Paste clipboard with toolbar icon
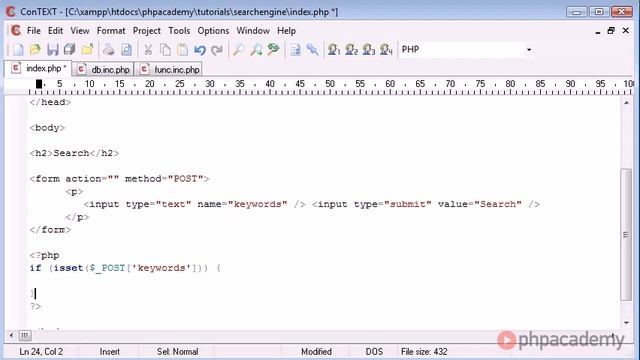Screen dimensions: 640x360 coord(182,50)
